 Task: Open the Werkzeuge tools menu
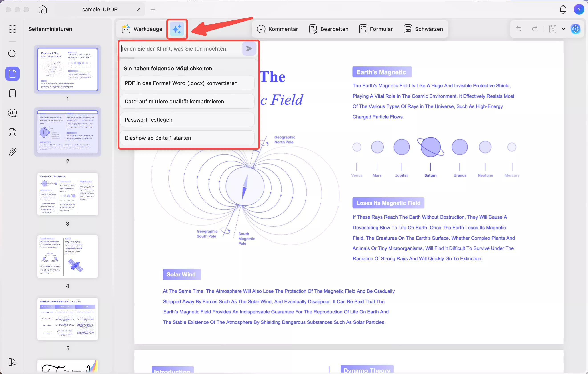pyautogui.click(x=142, y=29)
